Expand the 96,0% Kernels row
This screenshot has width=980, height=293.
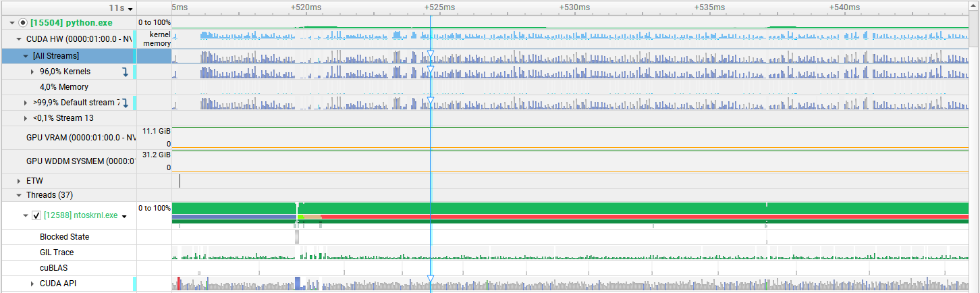point(32,72)
